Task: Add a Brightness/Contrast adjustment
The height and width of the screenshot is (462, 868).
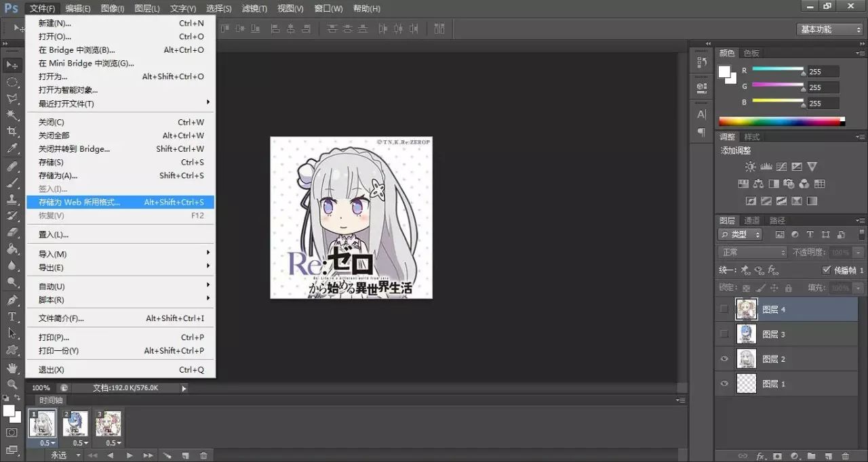Action: point(750,167)
